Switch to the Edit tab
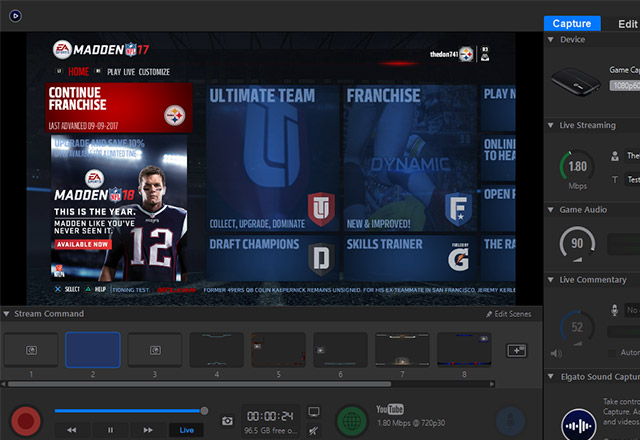 tap(627, 24)
